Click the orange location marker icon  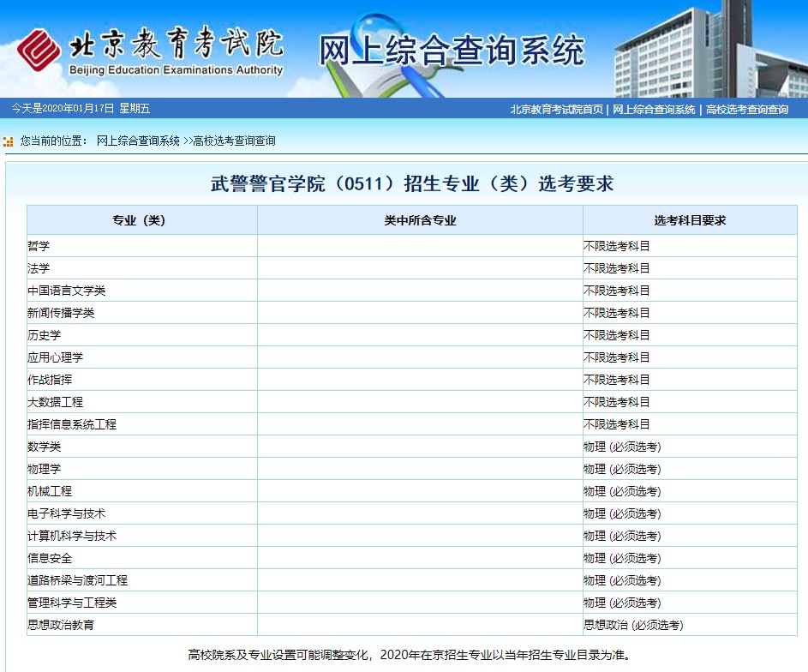pyautogui.click(x=9, y=141)
